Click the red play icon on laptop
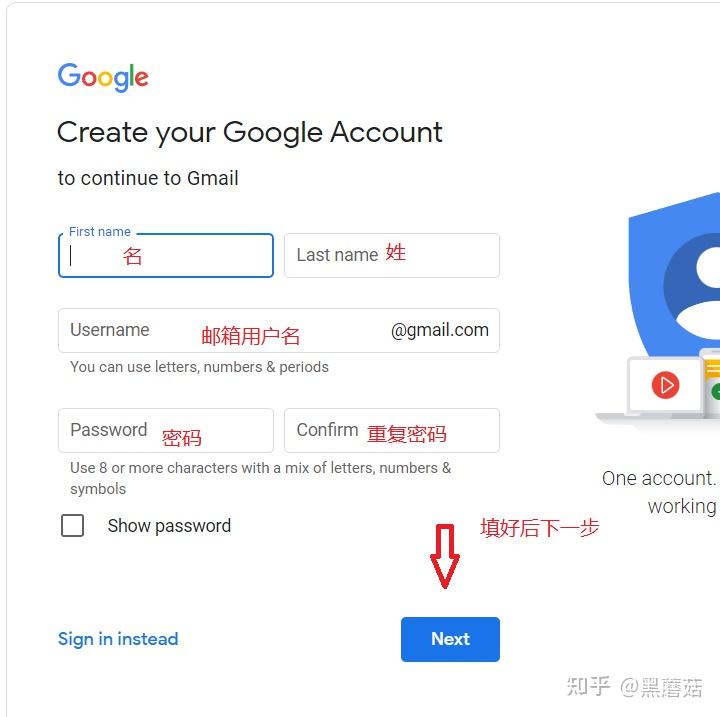The width and height of the screenshot is (720, 717). tap(665, 385)
